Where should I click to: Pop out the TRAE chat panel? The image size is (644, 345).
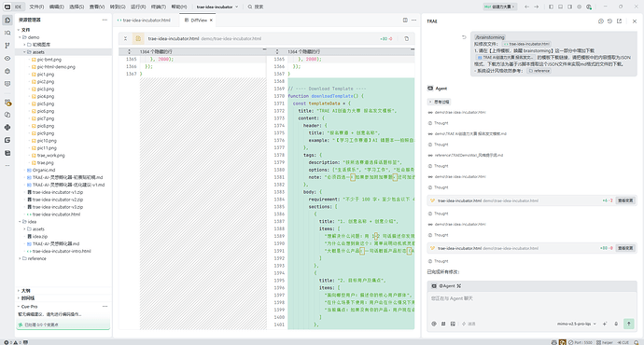620,21
